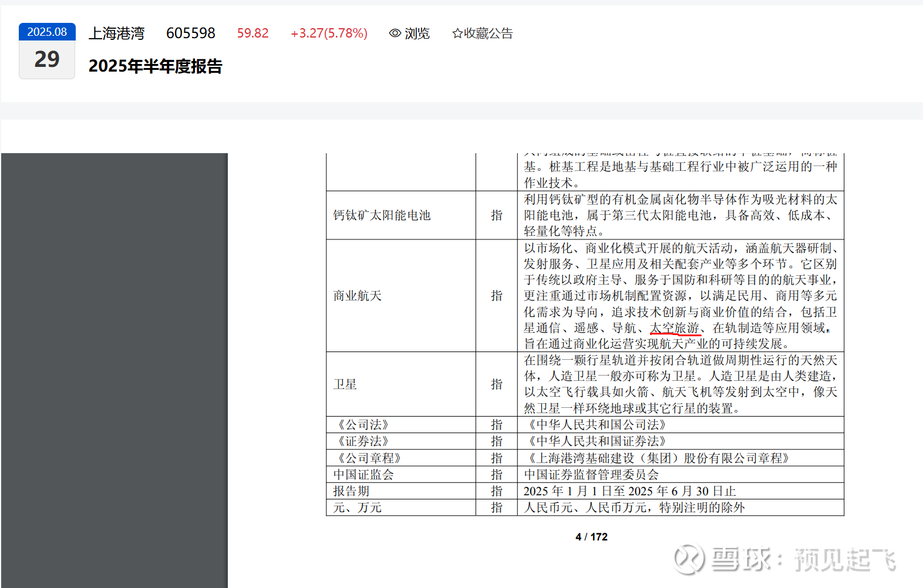Select the 钙钛矿太阳能电池 term cell
Viewport: 923px width, 588px height.
tap(382, 215)
